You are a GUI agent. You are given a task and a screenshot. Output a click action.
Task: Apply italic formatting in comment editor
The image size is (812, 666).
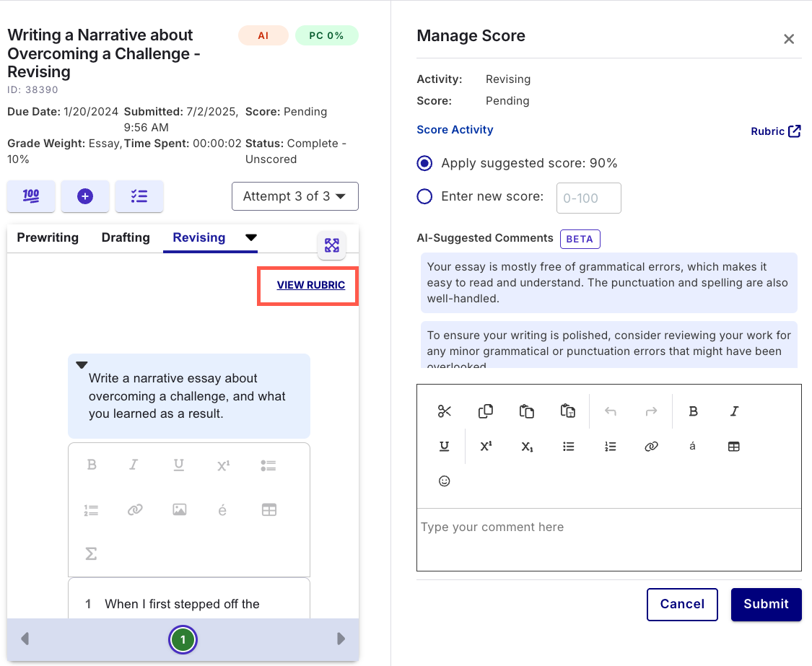point(734,411)
